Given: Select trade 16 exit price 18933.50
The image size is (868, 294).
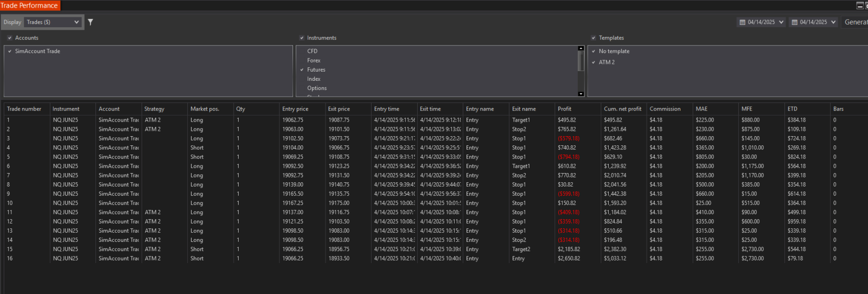Looking at the screenshot, I should point(339,259).
